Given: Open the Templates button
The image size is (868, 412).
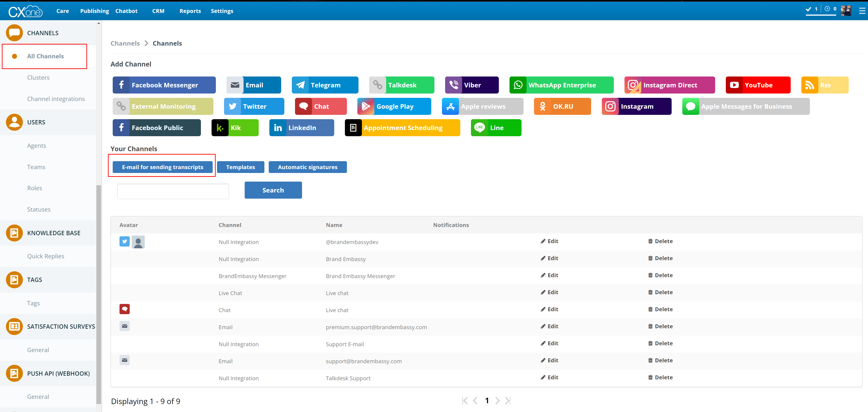Looking at the screenshot, I should click(x=241, y=167).
